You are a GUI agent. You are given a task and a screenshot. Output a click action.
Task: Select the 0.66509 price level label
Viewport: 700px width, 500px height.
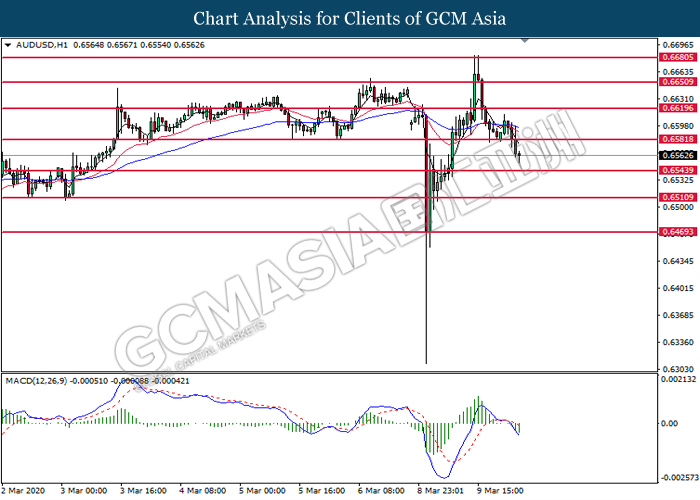click(678, 82)
